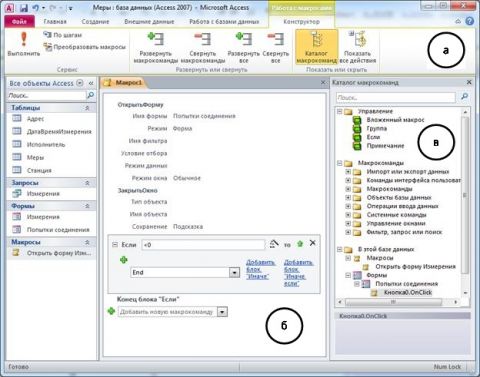Screen dimensions: 480x377
Task: Click Свернуть все icon
Action: tap(276, 48)
